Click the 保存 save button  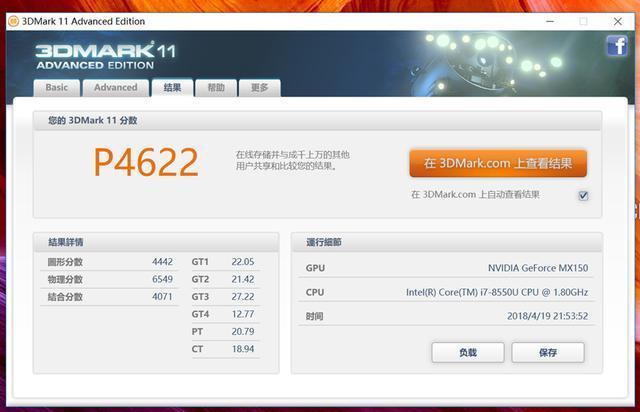pyautogui.click(x=548, y=352)
